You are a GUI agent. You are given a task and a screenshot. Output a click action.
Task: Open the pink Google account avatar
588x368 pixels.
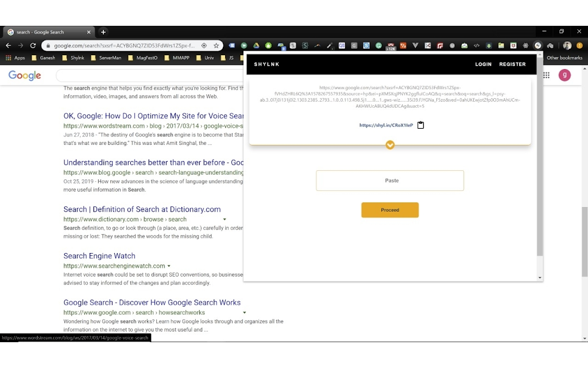click(x=564, y=75)
